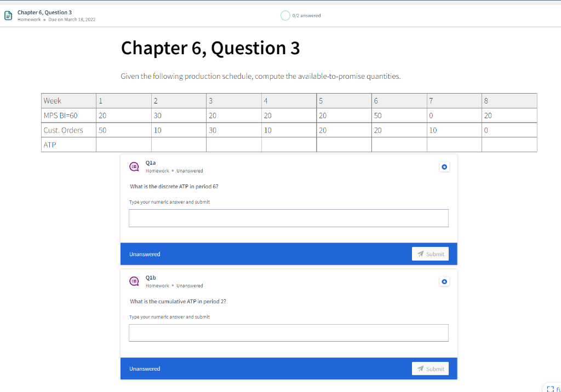Viewport: 561px width, 392px height.
Task: Click the document icon beside Chapter 6 title
Action: point(8,15)
